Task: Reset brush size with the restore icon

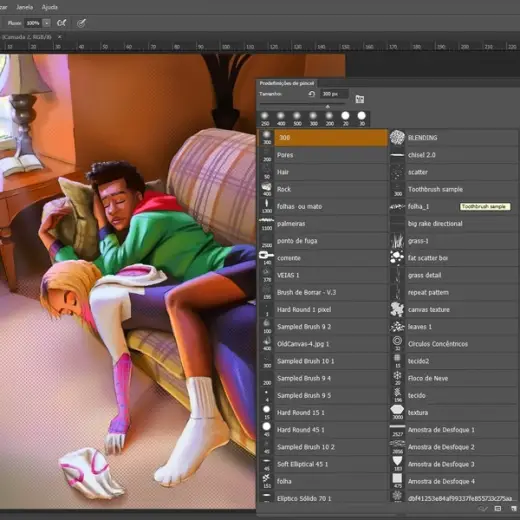Action: [312, 94]
